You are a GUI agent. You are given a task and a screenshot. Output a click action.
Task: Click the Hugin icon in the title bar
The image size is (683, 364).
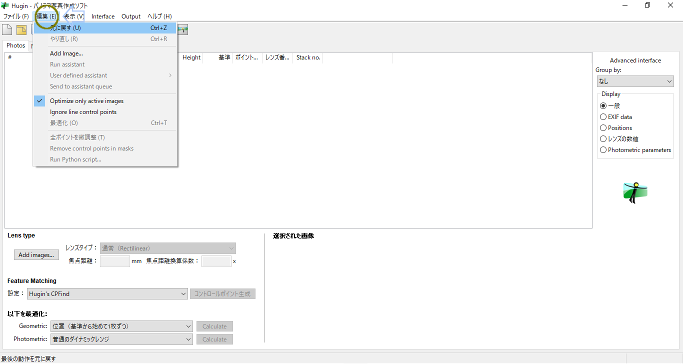pos(5,6)
